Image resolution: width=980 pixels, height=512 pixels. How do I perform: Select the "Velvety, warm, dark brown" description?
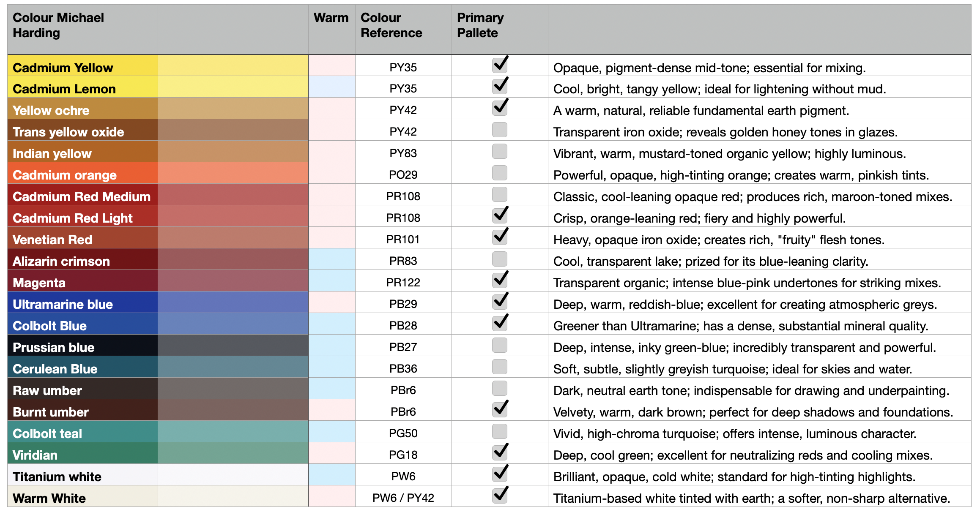(760, 410)
